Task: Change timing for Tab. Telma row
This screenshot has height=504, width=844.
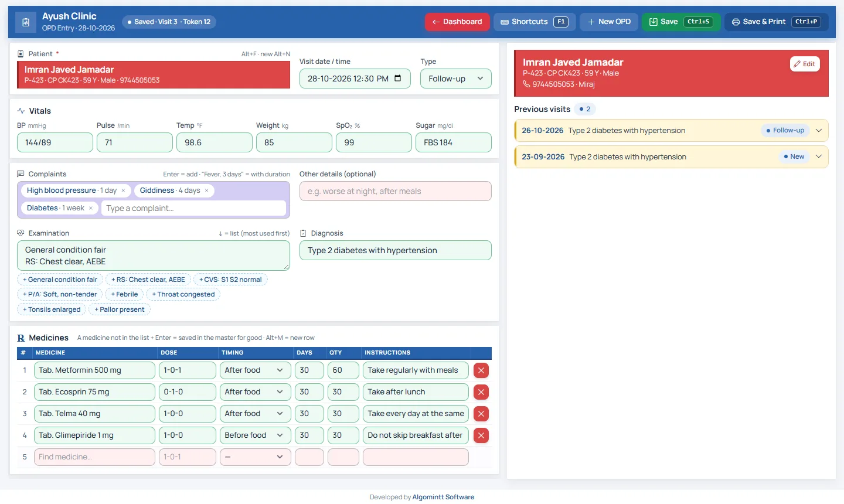Action: coord(256,414)
